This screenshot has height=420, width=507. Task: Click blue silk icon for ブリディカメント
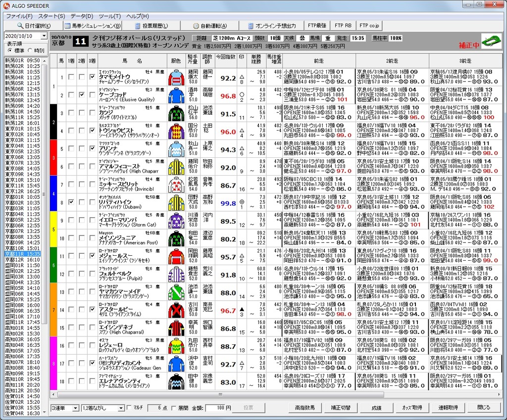pos(176,364)
